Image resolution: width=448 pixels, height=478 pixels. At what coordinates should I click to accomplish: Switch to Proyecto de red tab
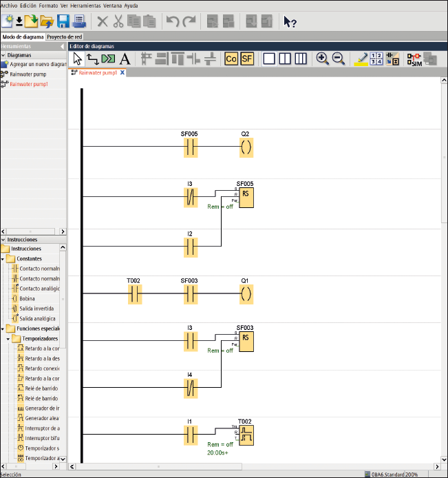65,37
